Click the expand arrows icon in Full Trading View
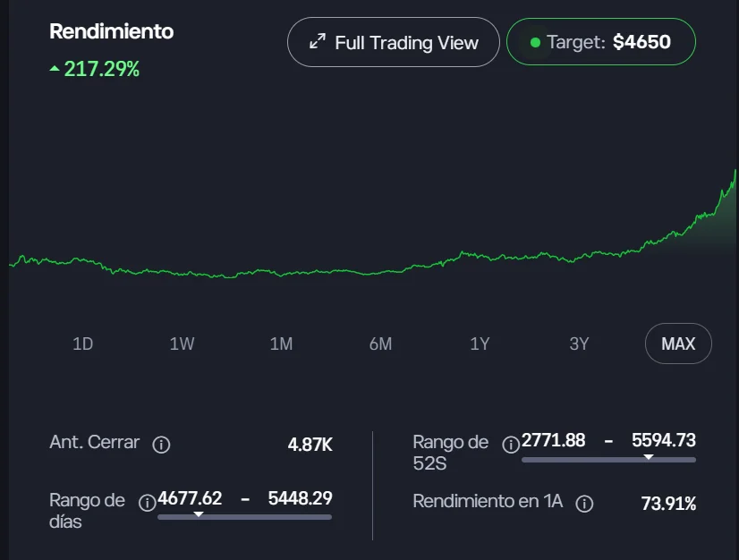The width and height of the screenshot is (739, 560). tap(317, 42)
